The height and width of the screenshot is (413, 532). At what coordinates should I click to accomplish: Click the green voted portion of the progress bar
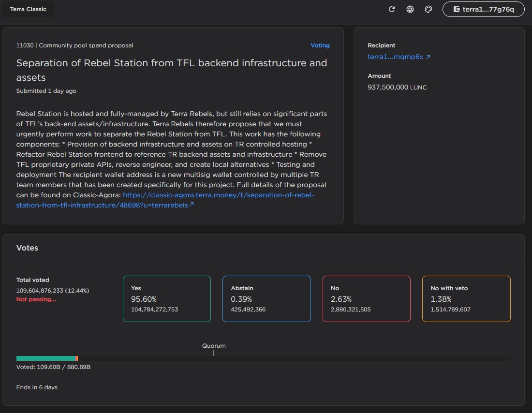coord(46,358)
